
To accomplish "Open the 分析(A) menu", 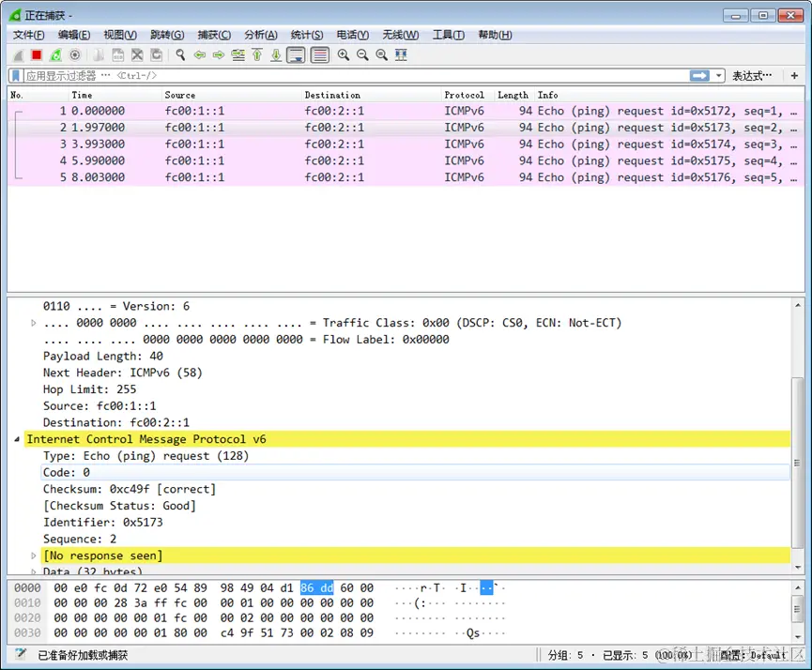I will click(260, 35).
